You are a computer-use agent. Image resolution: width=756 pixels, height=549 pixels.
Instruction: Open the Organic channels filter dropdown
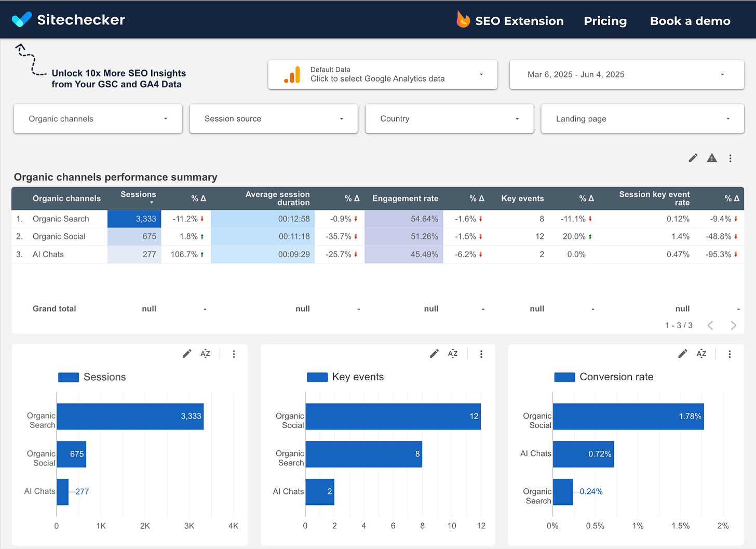click(98, 118)
